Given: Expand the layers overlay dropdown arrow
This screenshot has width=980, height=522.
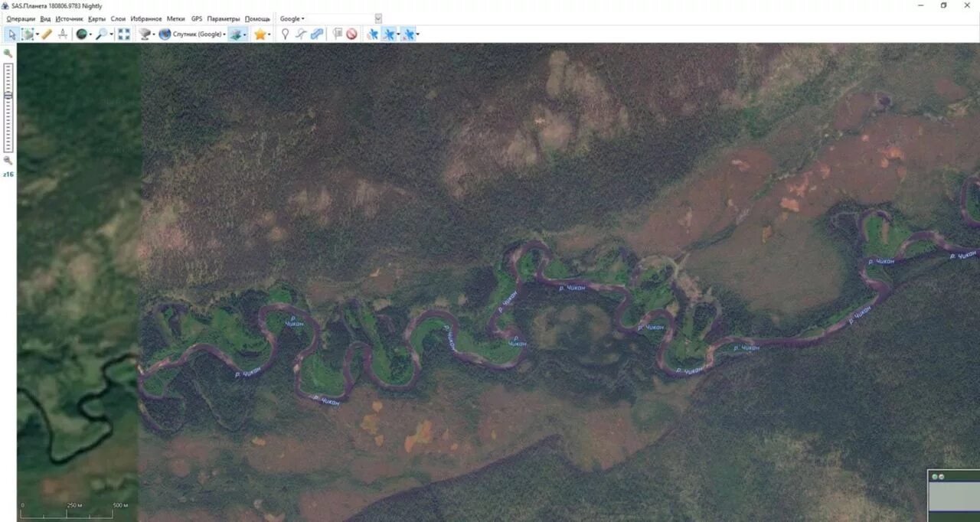Looking at the screenshot, I should pyautogui.click(x=246, y=34).
